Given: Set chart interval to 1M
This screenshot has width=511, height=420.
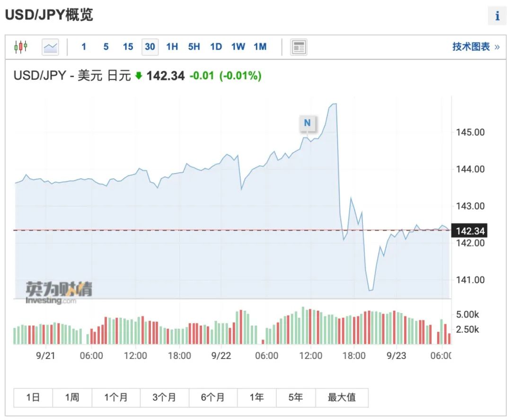Looking at the screenshot, I should coord(260,47).
